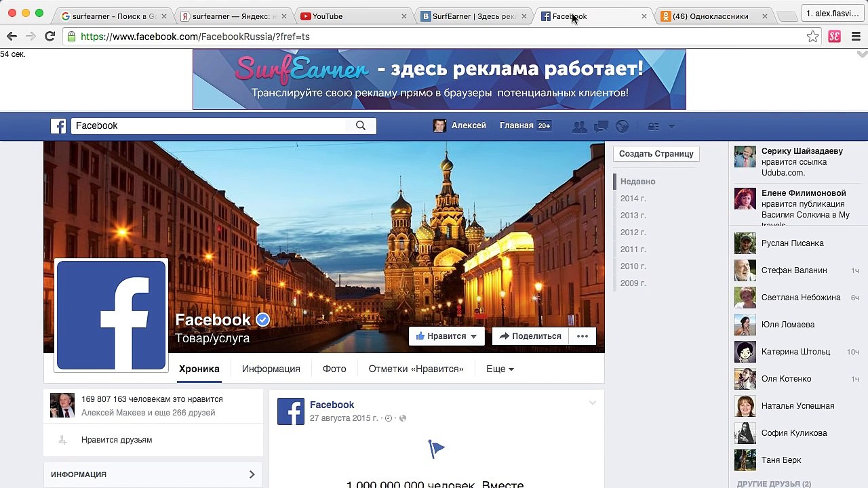Open the friend requests icon

pos(579,126)
